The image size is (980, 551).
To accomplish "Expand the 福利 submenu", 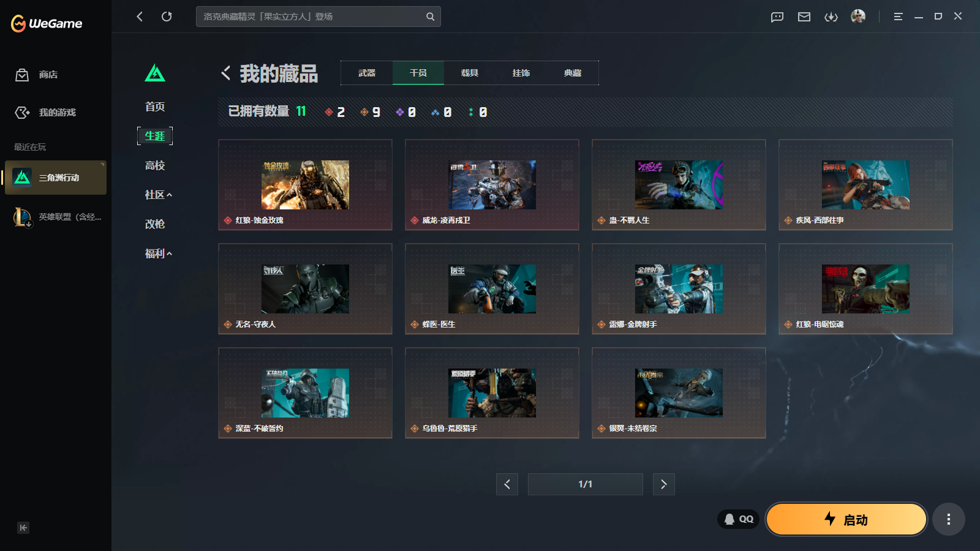I will 158,253.
